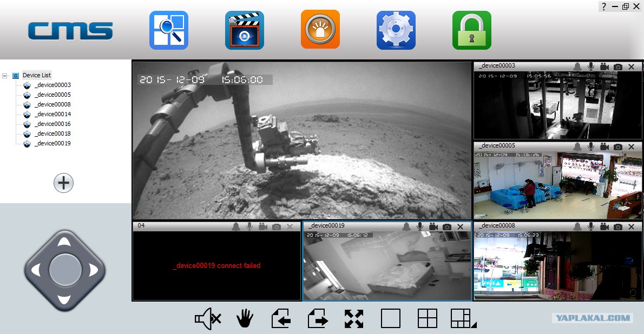Open the orange alarm light icon
The height and width of the screenshot is (334, 644).
tap(320, 30)
